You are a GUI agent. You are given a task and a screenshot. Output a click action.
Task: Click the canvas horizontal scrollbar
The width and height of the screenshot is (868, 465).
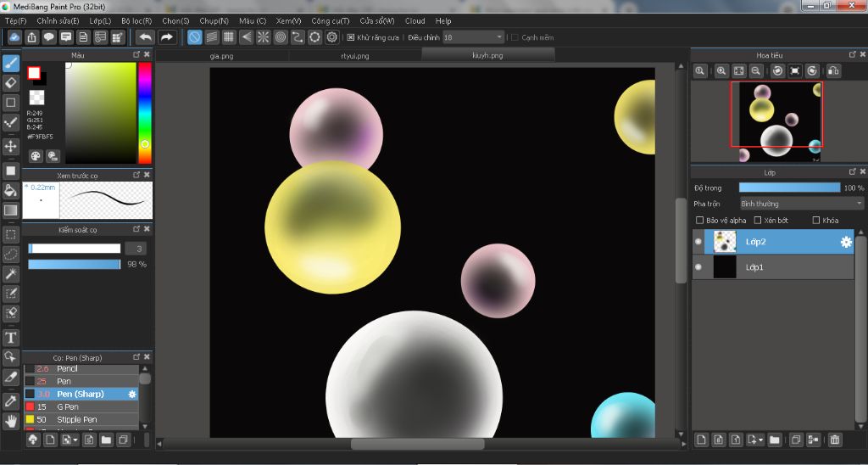click(x=418, y=444)
